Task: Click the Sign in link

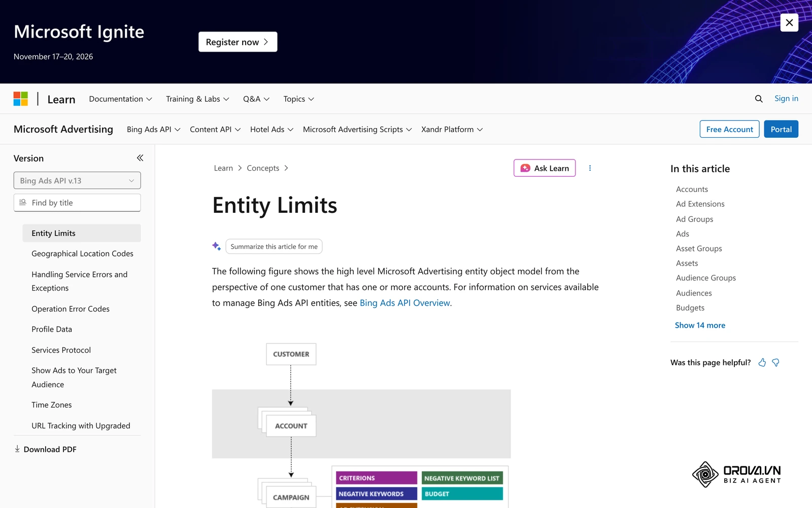Action: 786,99
